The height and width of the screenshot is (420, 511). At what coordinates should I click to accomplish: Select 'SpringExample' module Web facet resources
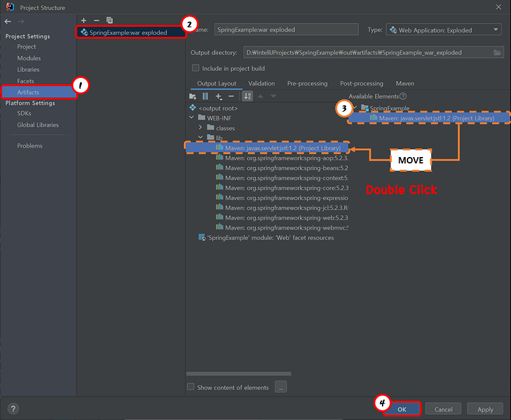click(266, 237)
